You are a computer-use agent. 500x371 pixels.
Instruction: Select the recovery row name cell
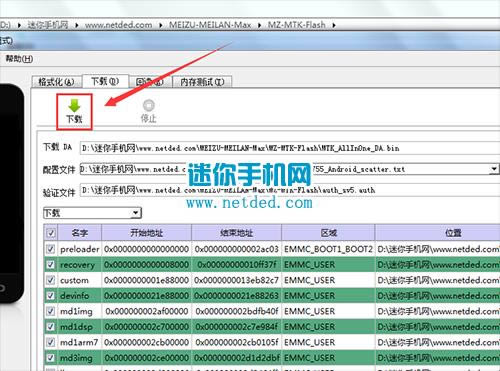click(x=80, y=265)
